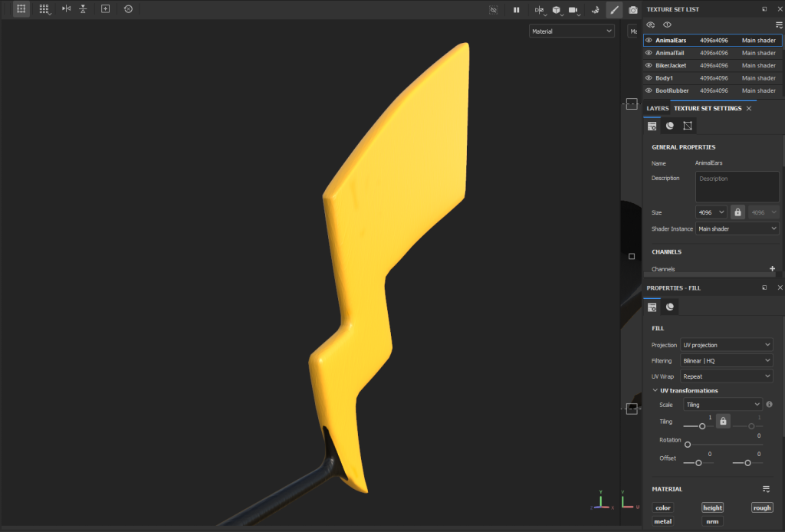Click the Rotation slider handle

click(688, 445)
